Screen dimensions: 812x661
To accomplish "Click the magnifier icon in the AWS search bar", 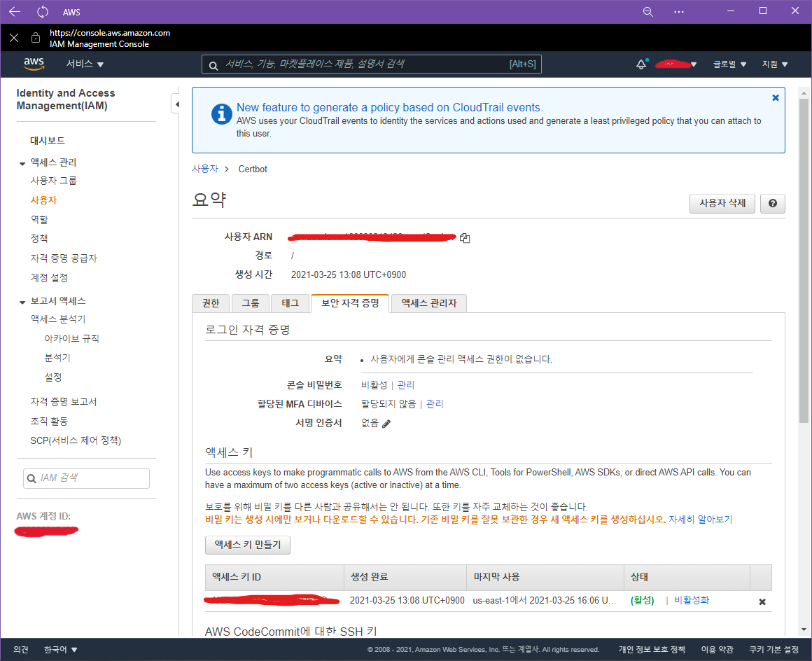I will 213,65.
